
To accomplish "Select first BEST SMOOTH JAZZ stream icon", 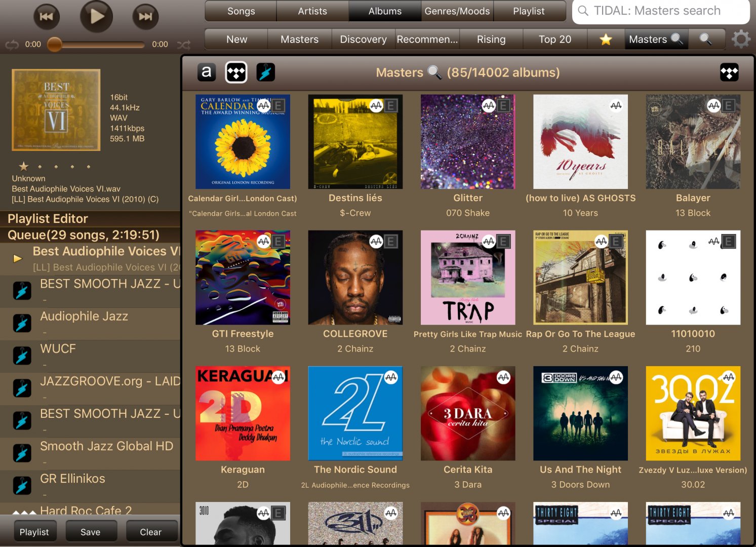I will point(22,291).
